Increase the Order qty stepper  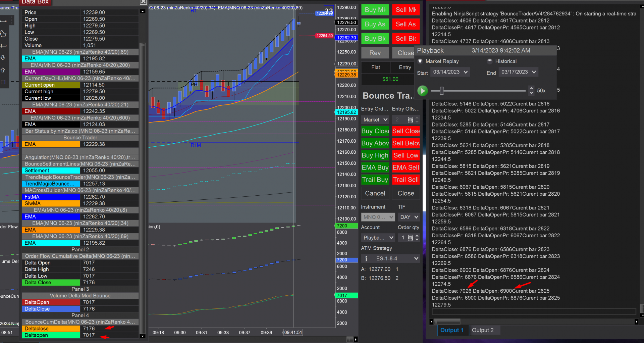pyautogui.click(x=417, y=236)
